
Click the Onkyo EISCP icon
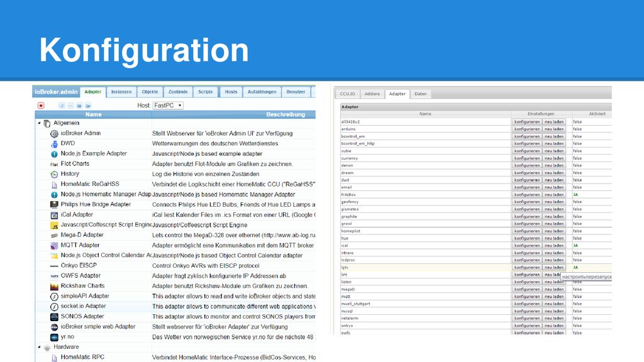54,266
